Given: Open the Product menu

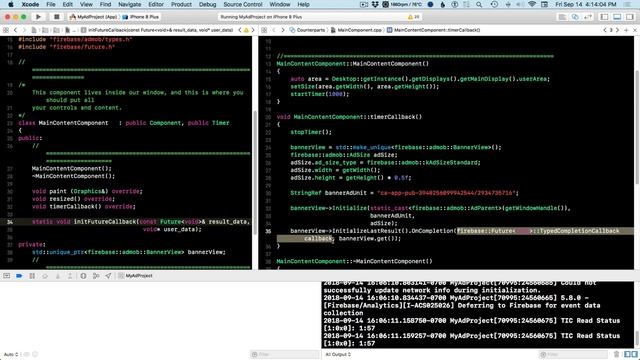Looking at the screenshot, I should 181,4.
